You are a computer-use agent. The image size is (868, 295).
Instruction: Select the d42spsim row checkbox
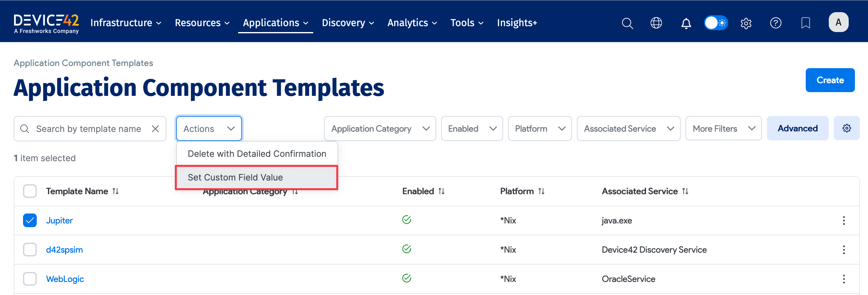(30, 250)
